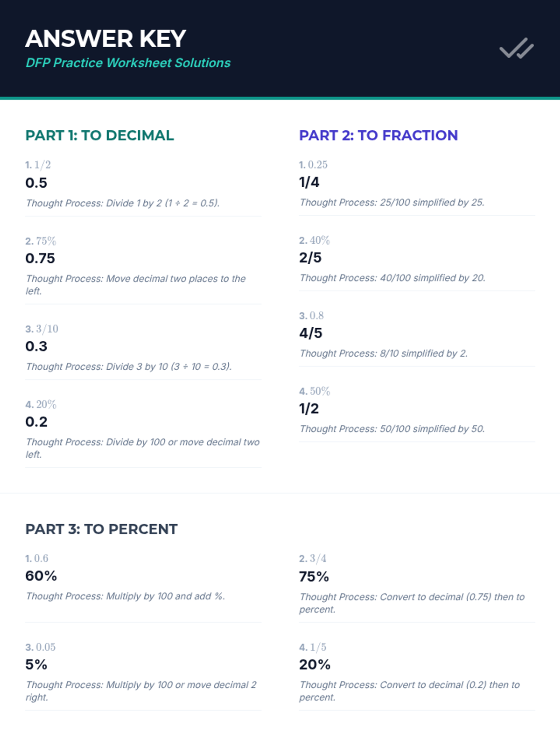Open the PART 2: TO FRACTION heading
560x747 pixels.
[378, 135]
